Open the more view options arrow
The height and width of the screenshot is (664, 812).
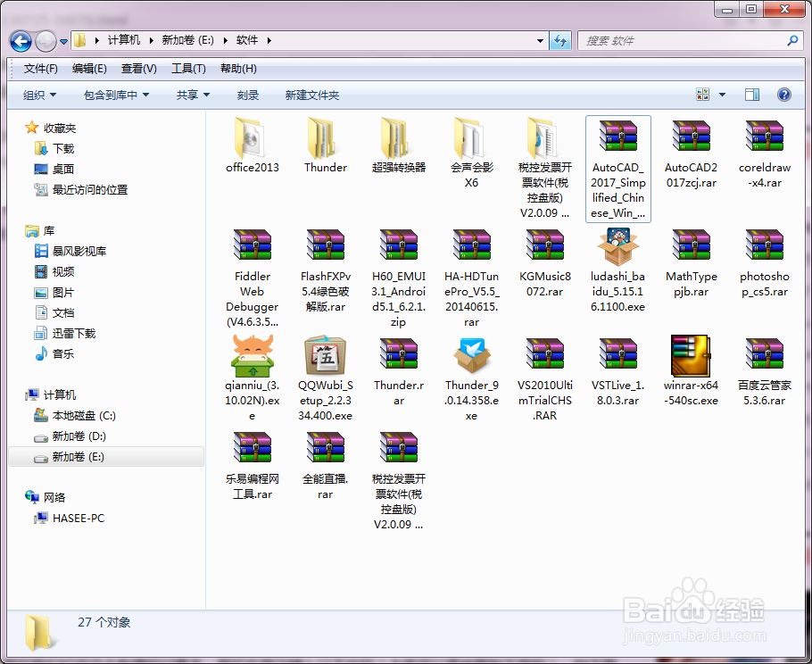722,95
